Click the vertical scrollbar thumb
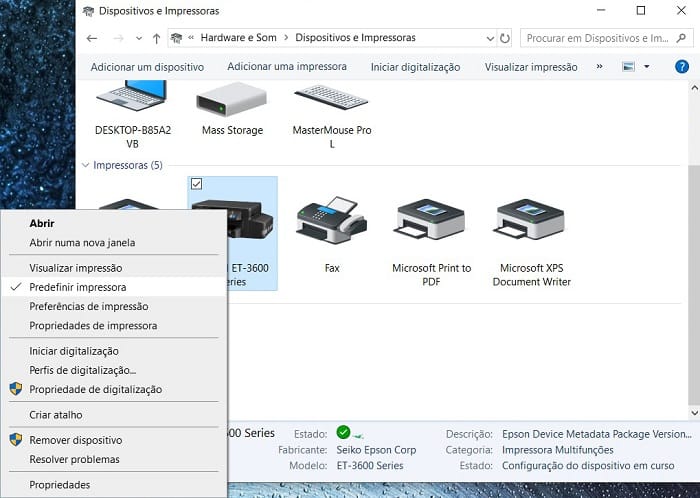This screenshot has height=498, width=700. pyautogui.click(x=694, y=286)
